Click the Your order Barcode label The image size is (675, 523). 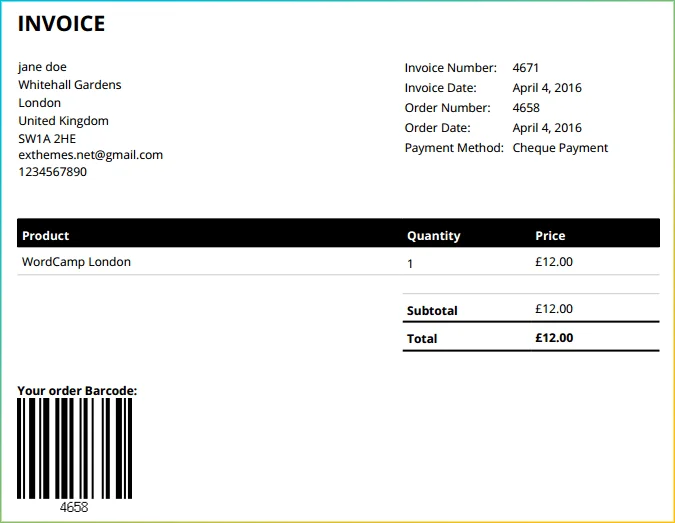point(77,390)
